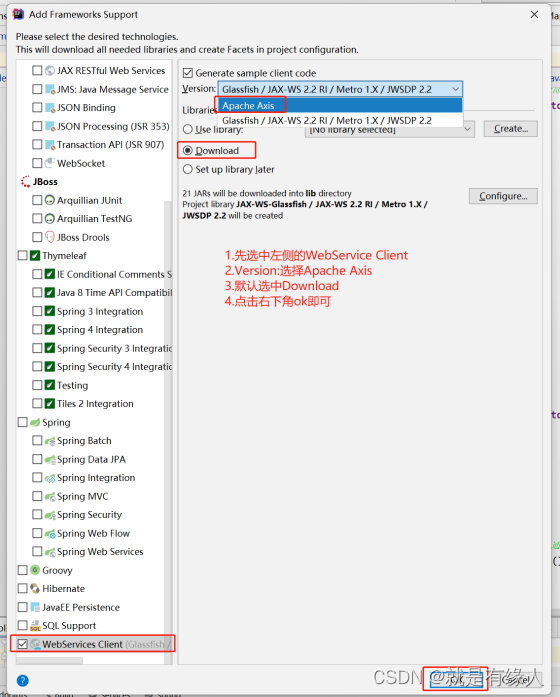Click the Spring leaf icon
This screenshot has height=697, width=560.
point(35,422)
